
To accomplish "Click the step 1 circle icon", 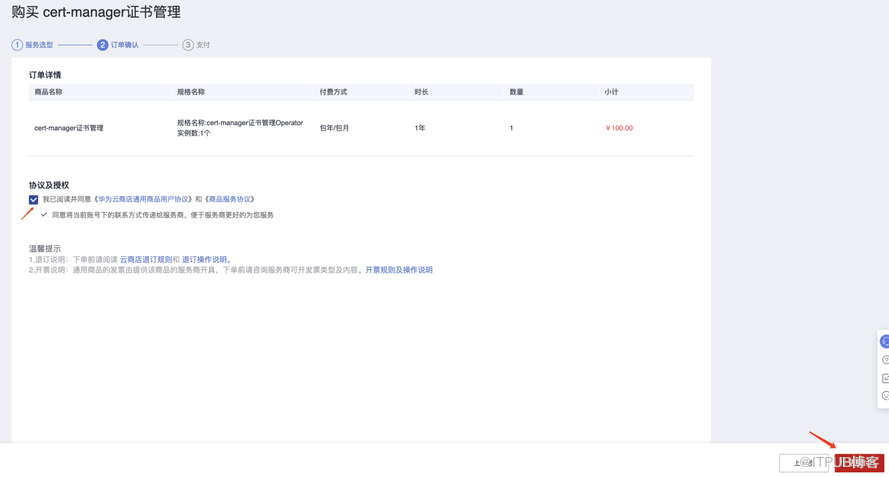I will [x=17, y=45].
